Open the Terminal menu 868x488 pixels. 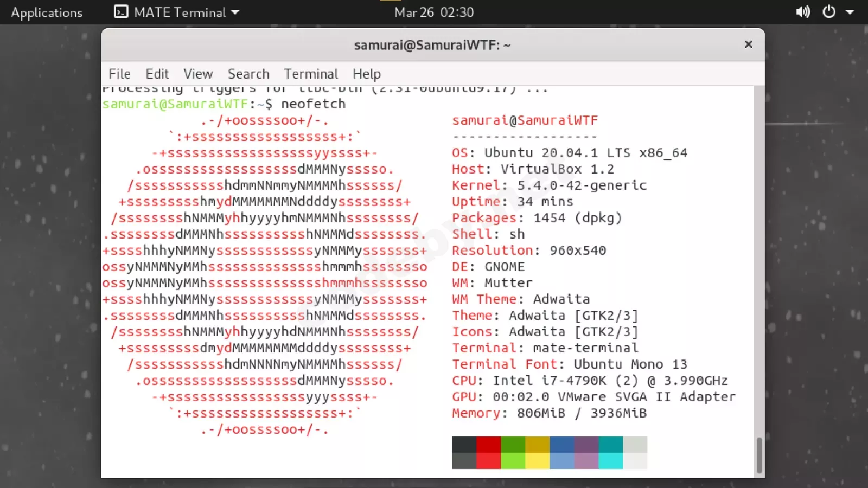[x=311, y=74]
